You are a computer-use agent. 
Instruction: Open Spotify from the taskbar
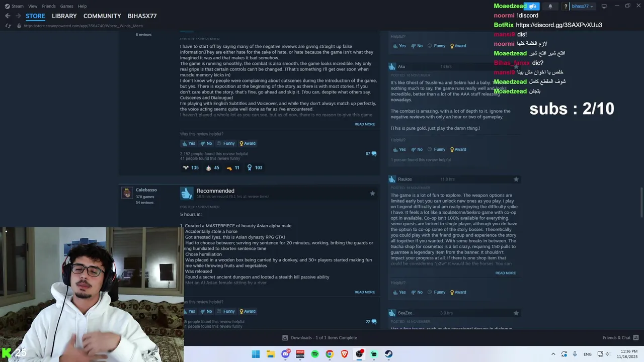click(x=315, y=354)
